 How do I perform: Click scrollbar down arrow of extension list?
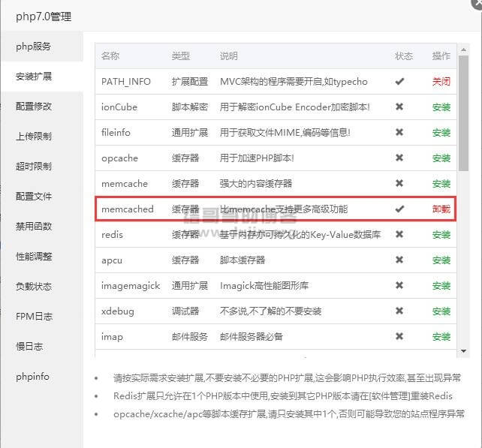(x=463, y=351)
